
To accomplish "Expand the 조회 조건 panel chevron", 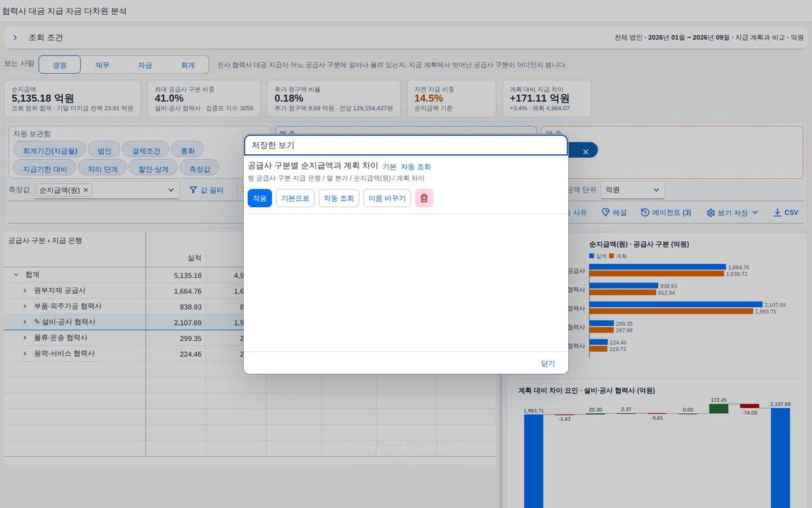I will [15, 38].
